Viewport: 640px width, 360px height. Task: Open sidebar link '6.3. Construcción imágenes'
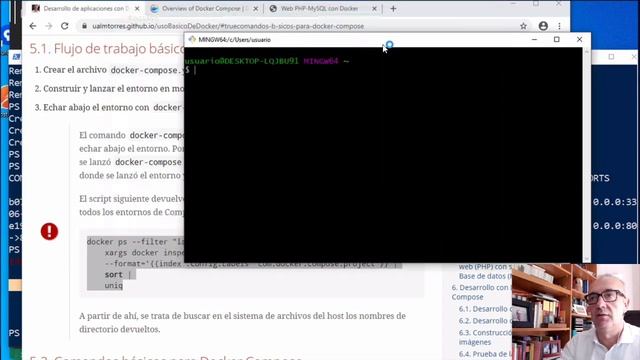click(485, 337)
